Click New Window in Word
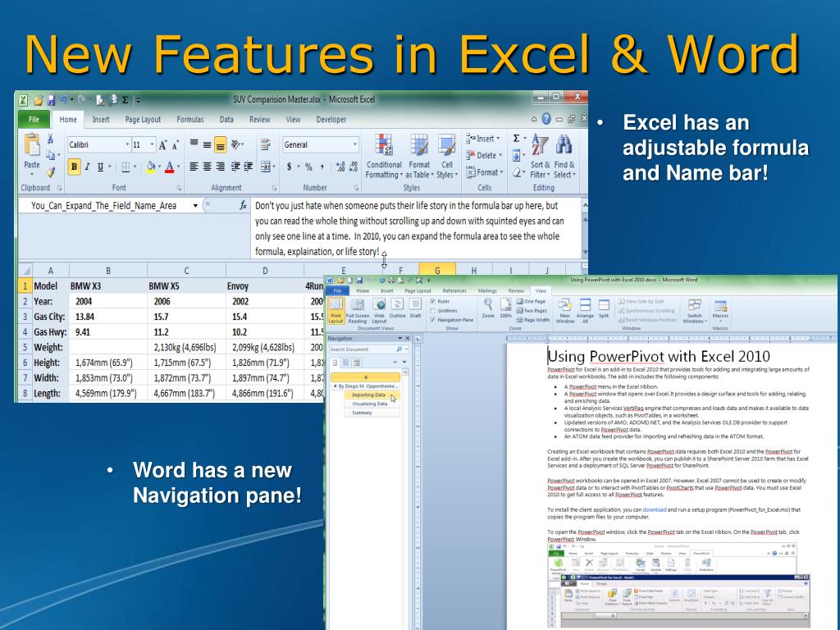 click(x=565, y=311)
